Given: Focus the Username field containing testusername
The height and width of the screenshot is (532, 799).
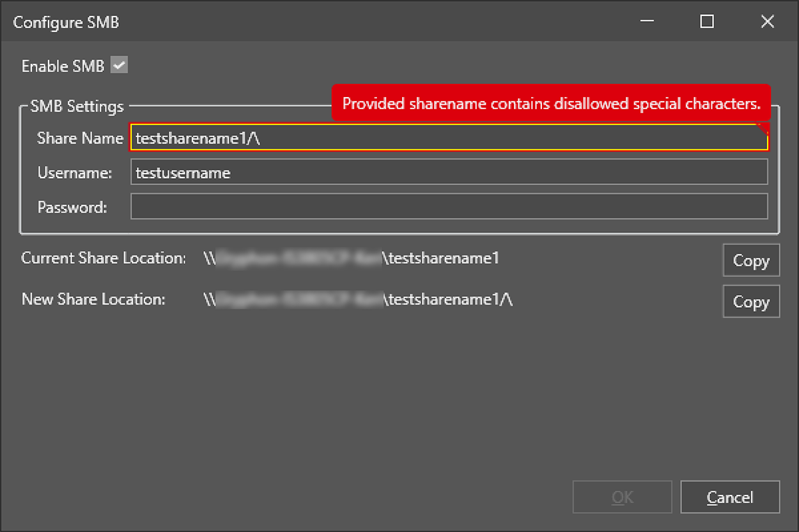Looking at the screenshot, I should pos(447,172).
